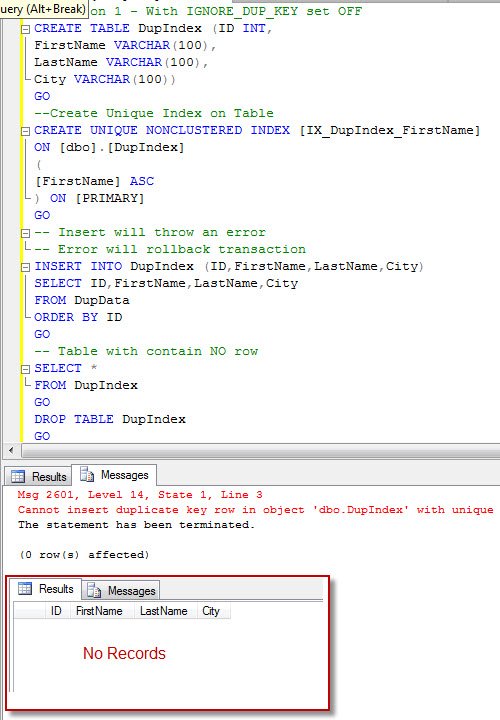Viewport: 500px width, 720px height.
Task: Click the 'City VARCHAR(100))' line
Action: point(105,79)
